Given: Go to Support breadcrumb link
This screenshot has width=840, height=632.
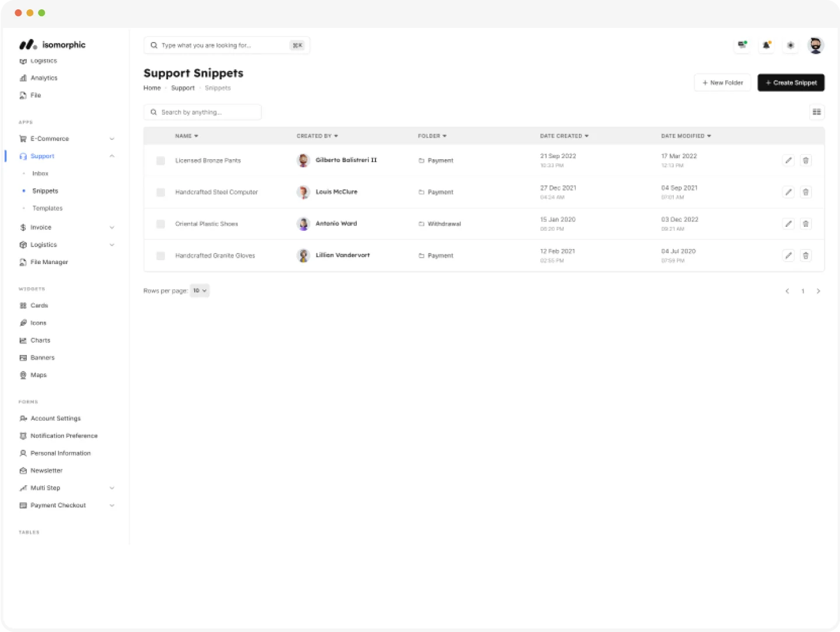Looking at the screenshot, I should tap(183, 88).
